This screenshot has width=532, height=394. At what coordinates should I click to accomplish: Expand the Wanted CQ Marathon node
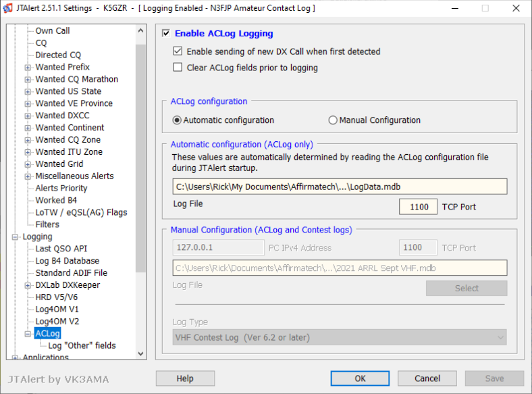point(28,80)
